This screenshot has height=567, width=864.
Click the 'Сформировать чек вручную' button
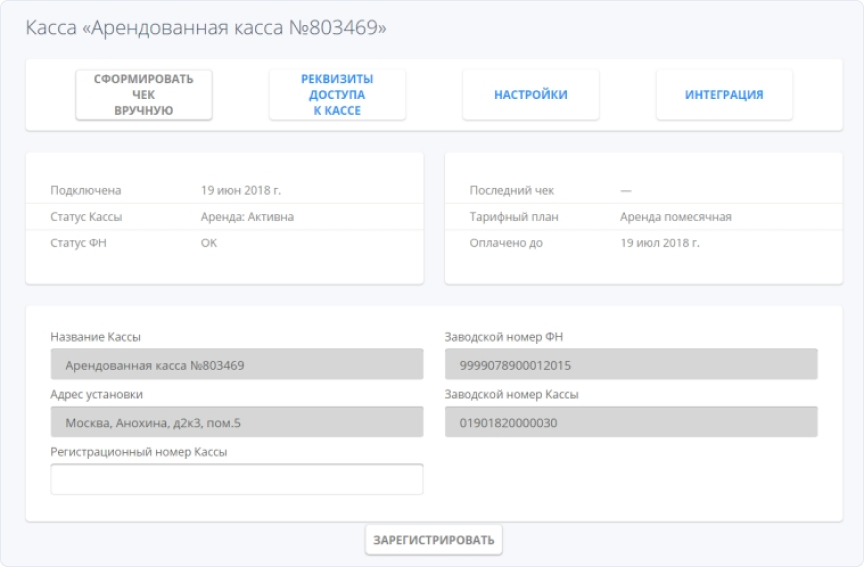click(144, 95)
